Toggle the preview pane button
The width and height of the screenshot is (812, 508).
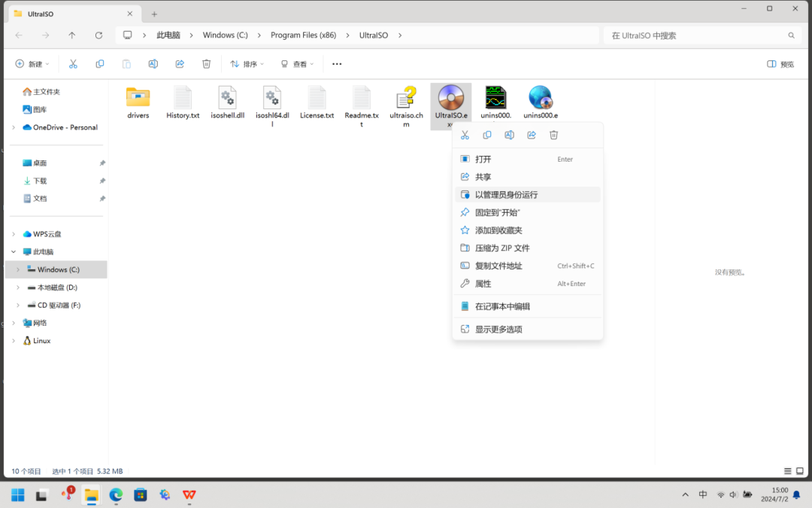(780, 64)
